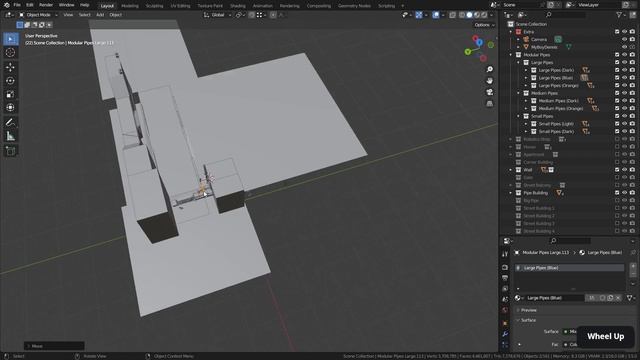Switch to the Modeling workspace tab
640x360 pixels.
130,6
